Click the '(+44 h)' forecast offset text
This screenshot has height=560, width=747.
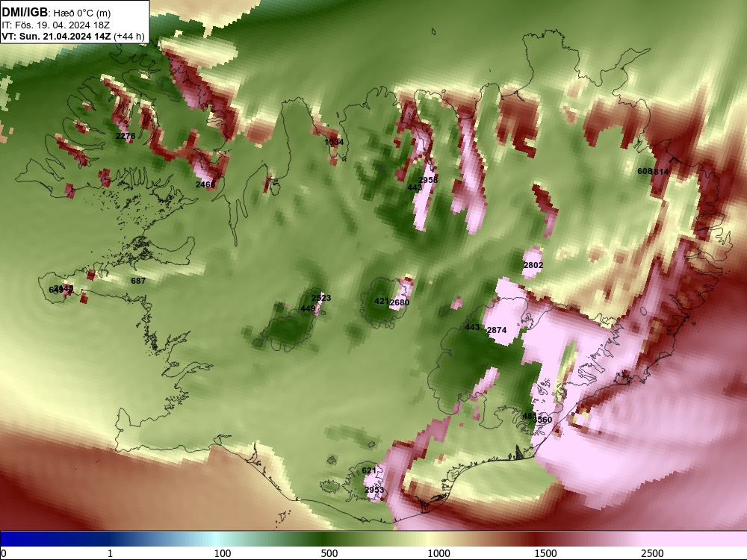pyautogui.click(x=129, y=36)
